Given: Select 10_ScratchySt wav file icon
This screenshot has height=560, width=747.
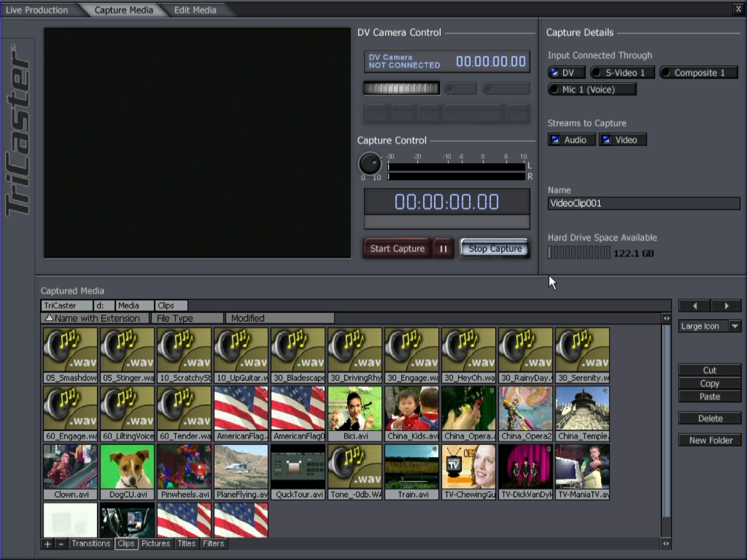Looking at the screenshot, I should (x=184, y=355).
